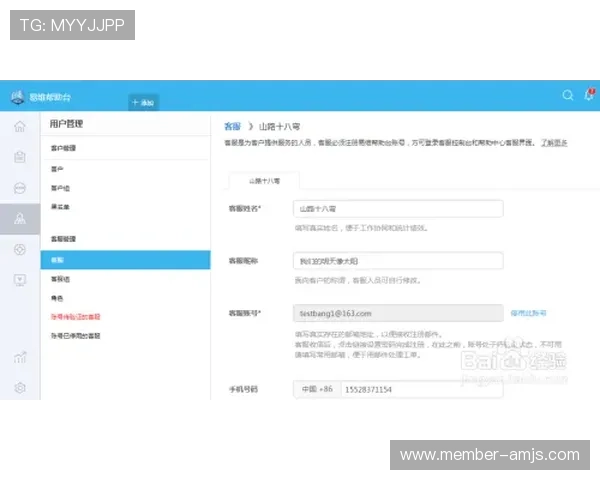Open the monitor screen icon in the sidebar
The height and width of the screenshot is (480, 600).
click(x=20, y=280)
